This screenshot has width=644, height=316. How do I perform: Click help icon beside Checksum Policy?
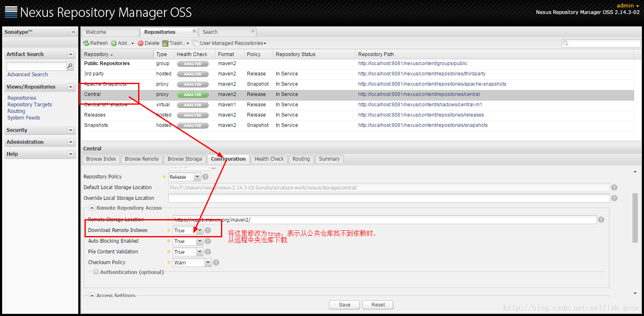pyautogui.click(x=216, y=262)
